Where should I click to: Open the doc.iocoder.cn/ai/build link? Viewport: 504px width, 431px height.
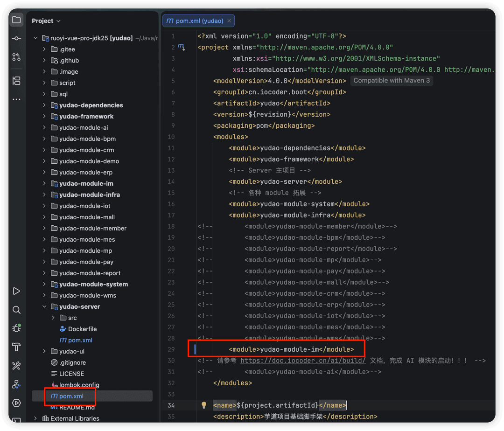tap(303, 361)
